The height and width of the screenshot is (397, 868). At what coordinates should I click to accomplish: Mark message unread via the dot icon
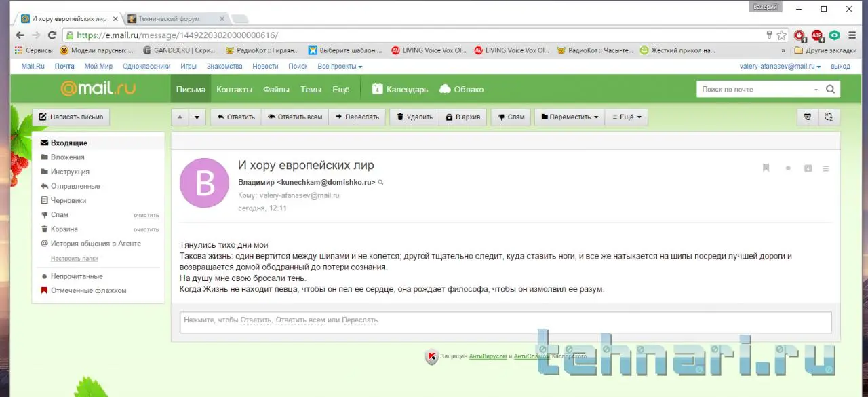pyautogui.click(x=788, y=168)
